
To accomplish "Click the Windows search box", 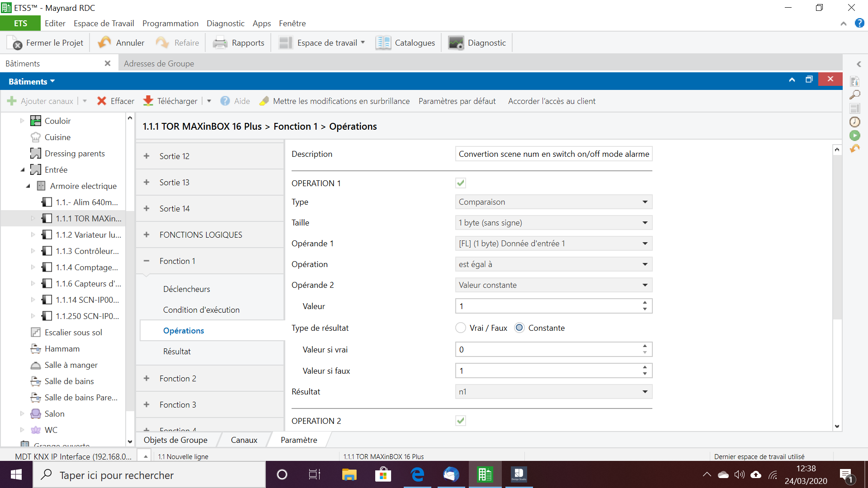I will tap(149, 475).
